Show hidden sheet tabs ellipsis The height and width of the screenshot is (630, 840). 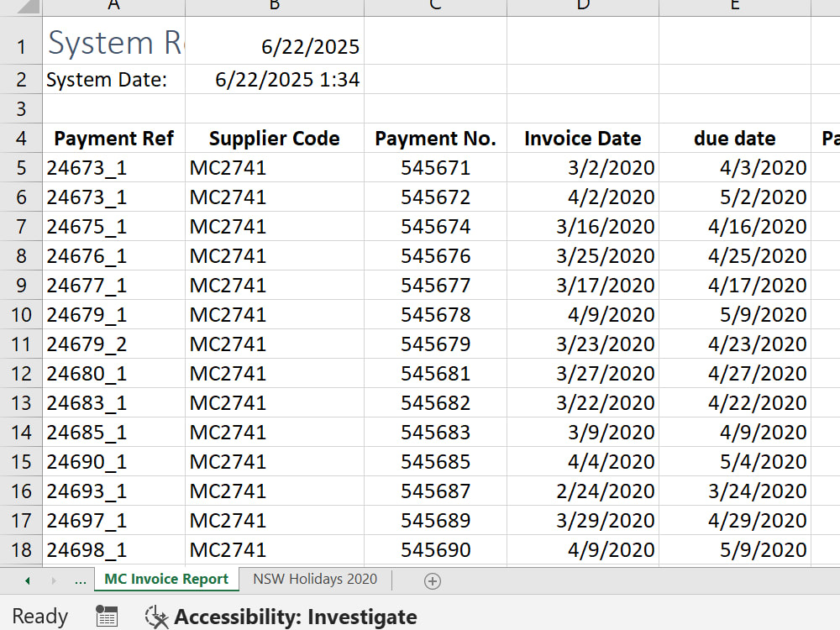(81, 580)
